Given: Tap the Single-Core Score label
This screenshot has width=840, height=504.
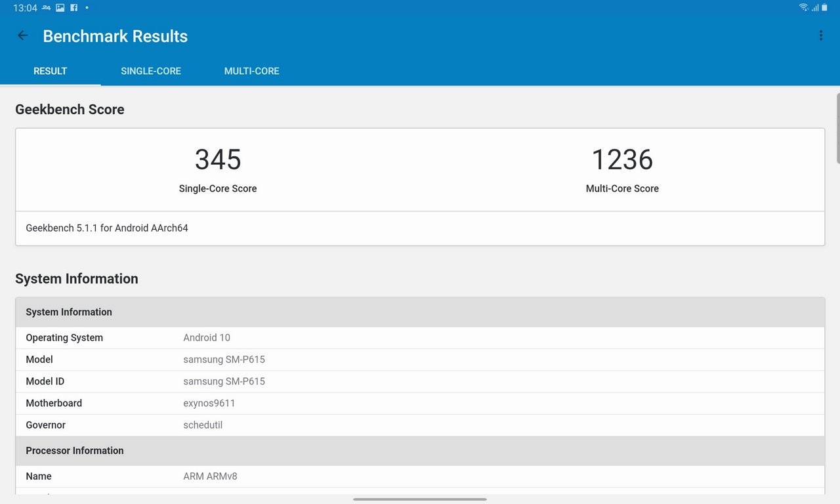Looking at the screenshot, I should pos(218,188).
